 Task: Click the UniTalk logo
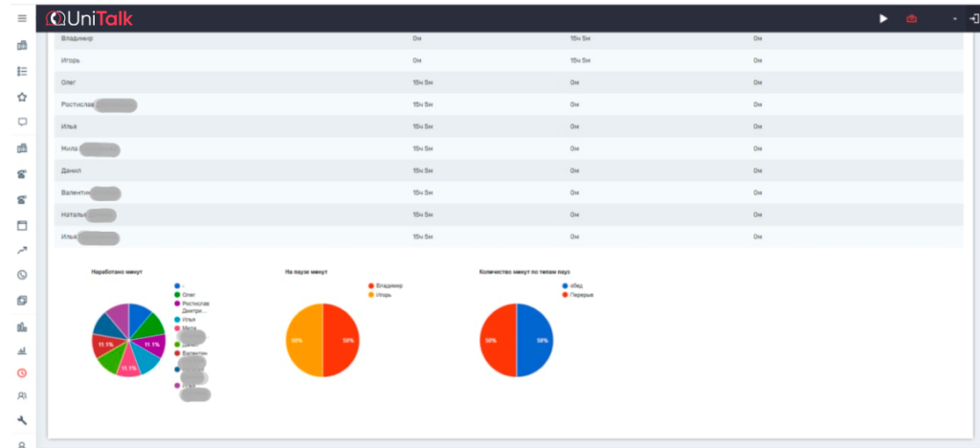(x=91, y=18)
